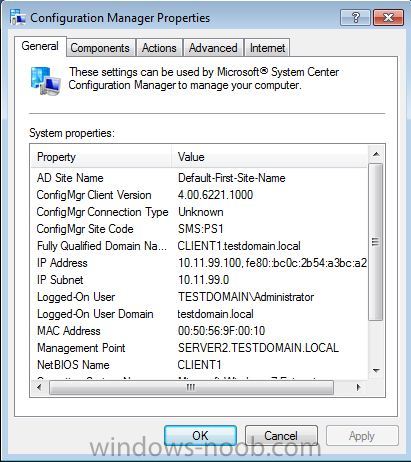Click the scroll up arrow in the properties list
Image resolution: width=411 pixels, height=462 pixels.
(376, 154)
